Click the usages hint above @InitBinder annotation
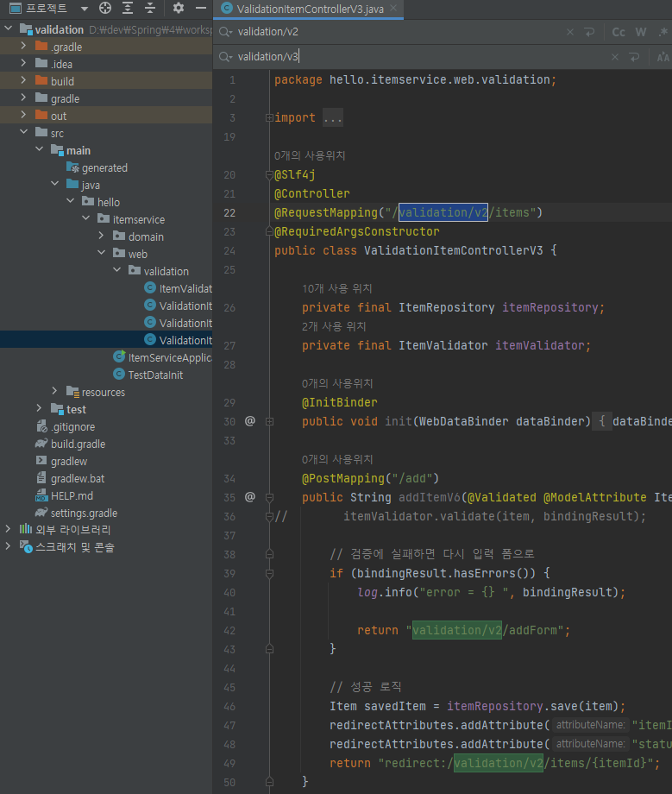Screen dimensions: 672x794 [x=337, y=383]
